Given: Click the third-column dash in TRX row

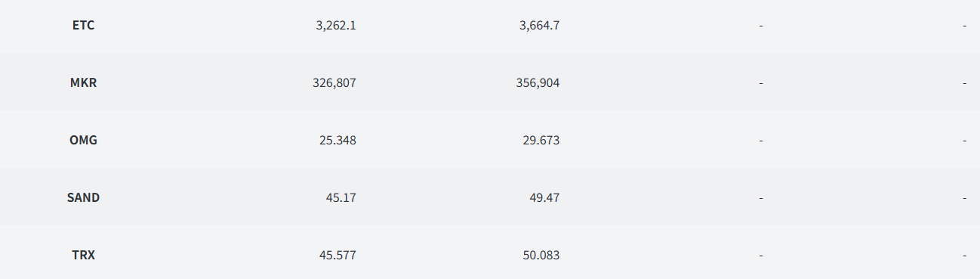Looking at the screenshot, I should pos(761,256).
